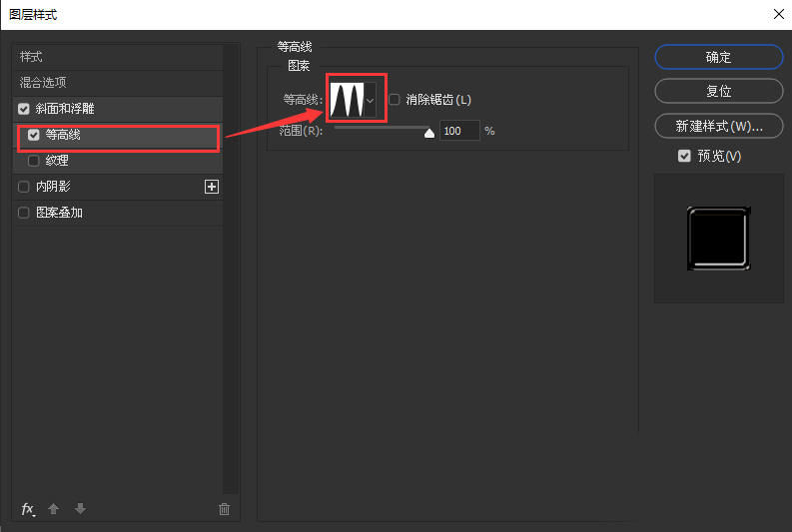Select the 斜面和浮雕 row label
Image resolution: width=792 pixels, height=532 pixels.
[65, 109]
